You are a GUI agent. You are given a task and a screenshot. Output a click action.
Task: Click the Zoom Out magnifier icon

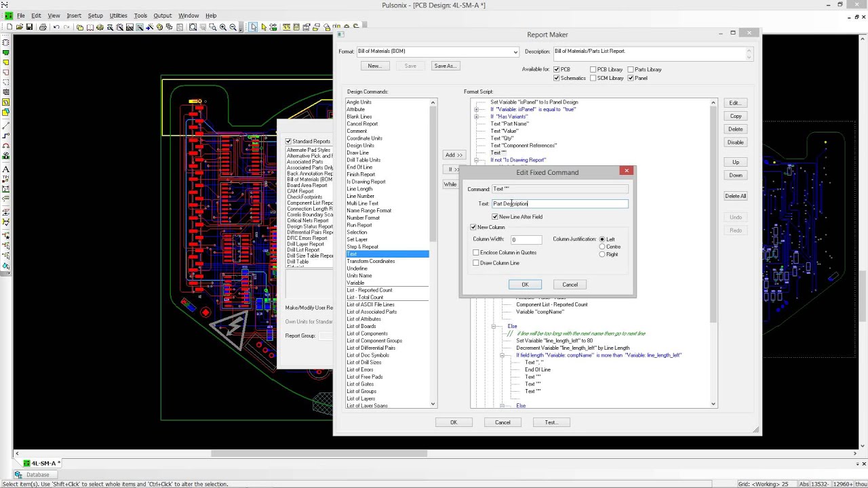click(233, 27)
